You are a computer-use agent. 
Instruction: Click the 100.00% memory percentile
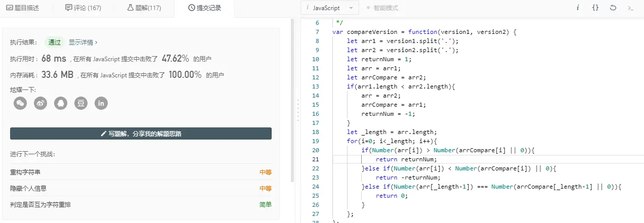pyautogui.click(x=185, y=74)
